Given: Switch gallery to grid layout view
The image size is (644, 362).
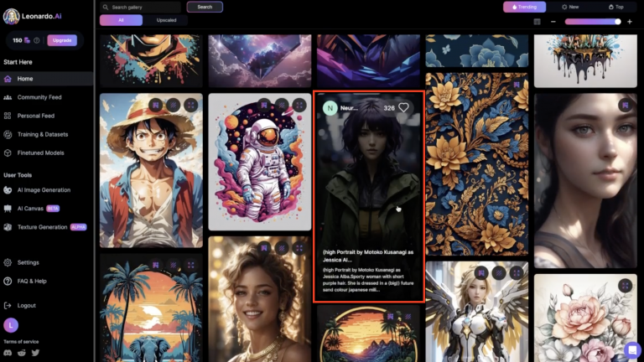Looking at the screenshot, I should click(538, 21).
